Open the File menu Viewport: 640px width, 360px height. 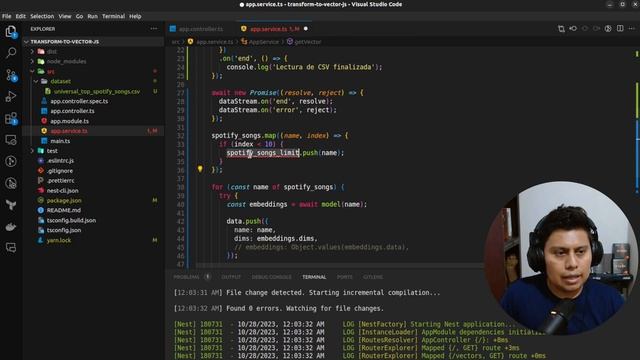[x=7, y=16]
